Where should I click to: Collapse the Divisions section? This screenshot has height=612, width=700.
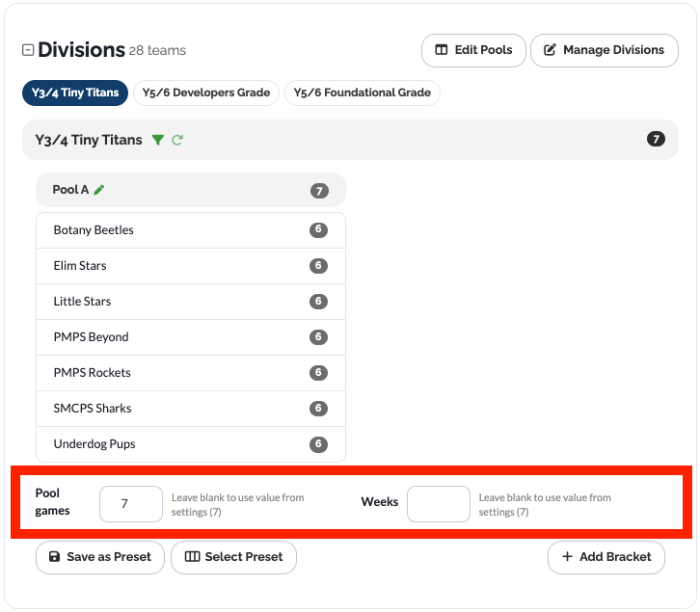[28, 50]
